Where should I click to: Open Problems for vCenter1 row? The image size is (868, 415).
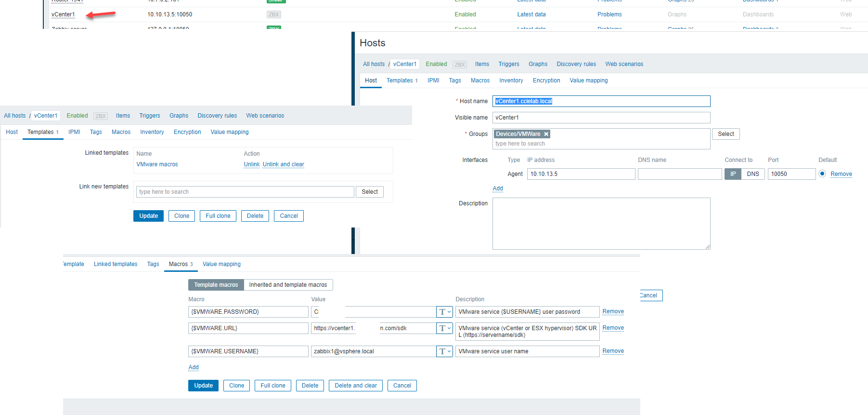pos(609,14)
